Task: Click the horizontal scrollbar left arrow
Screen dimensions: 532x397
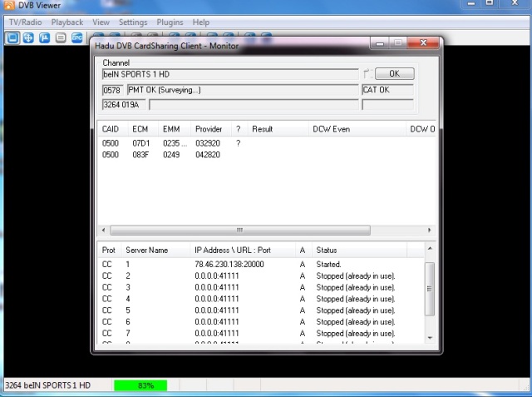Action: [x=103, y=231]
